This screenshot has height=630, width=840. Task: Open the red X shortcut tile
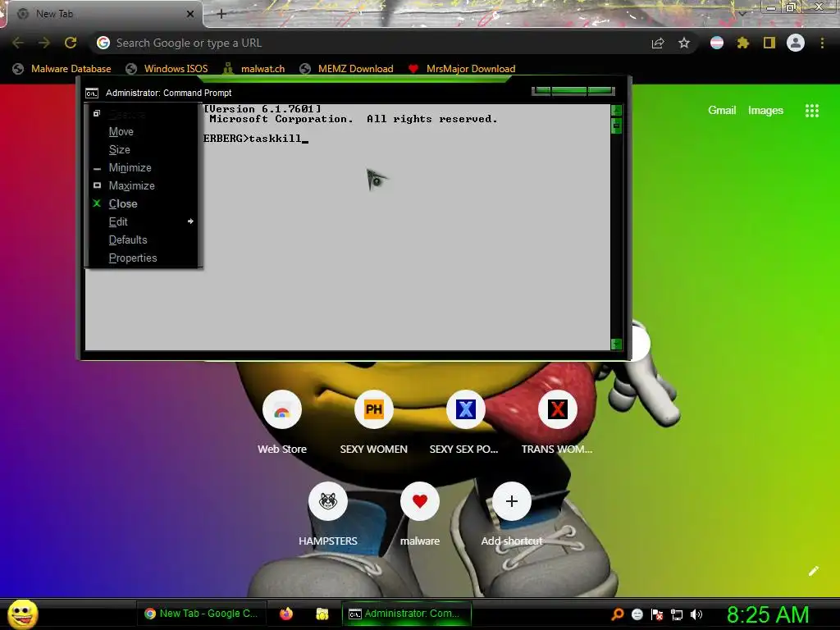(x=557, y=410)
